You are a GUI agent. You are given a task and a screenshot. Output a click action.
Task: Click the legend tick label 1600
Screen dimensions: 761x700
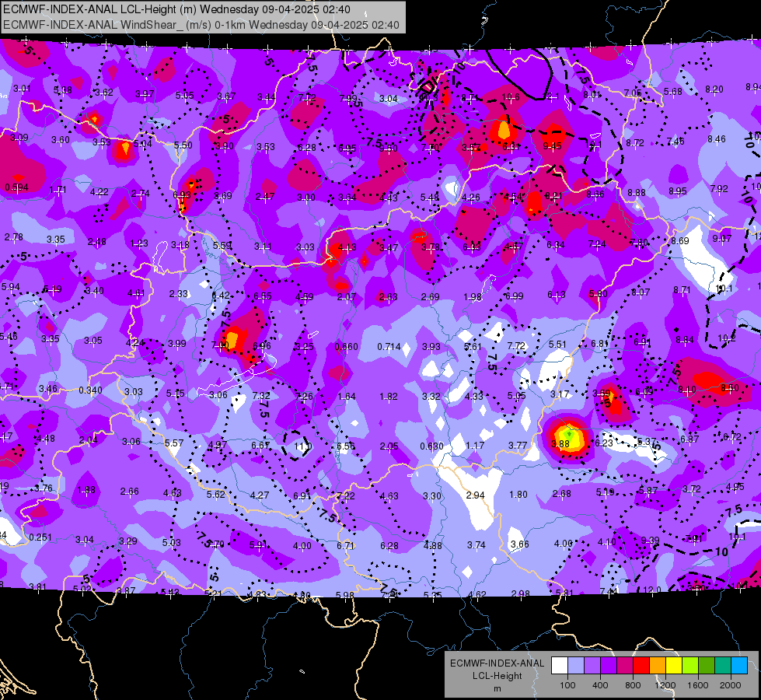pos(697,685)
